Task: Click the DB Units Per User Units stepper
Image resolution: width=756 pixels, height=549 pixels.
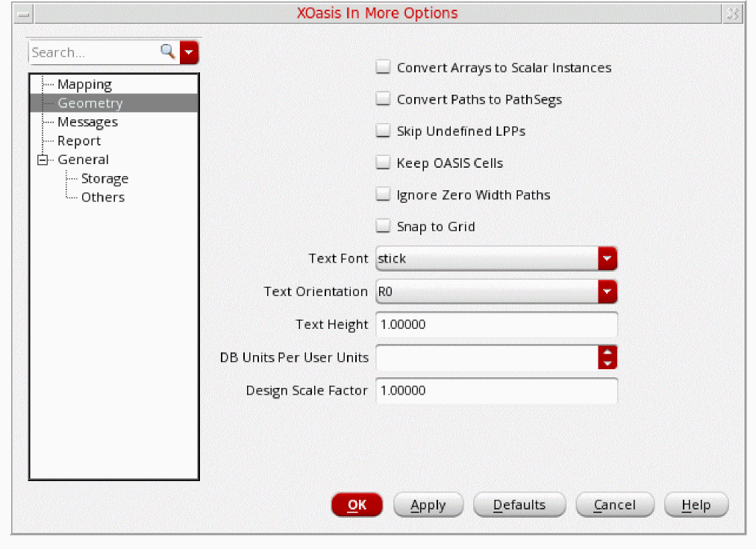Action: [607, 357]
